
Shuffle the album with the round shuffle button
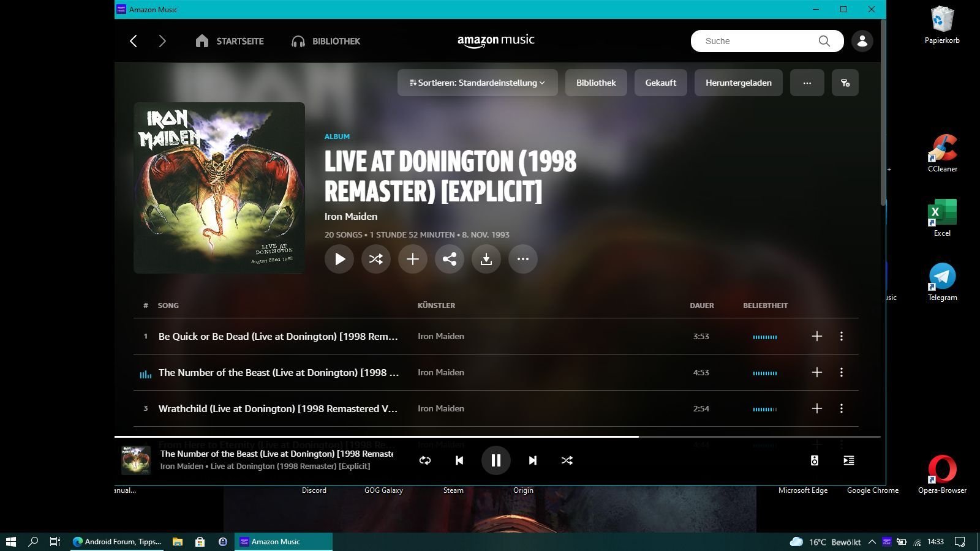[376, 259]
